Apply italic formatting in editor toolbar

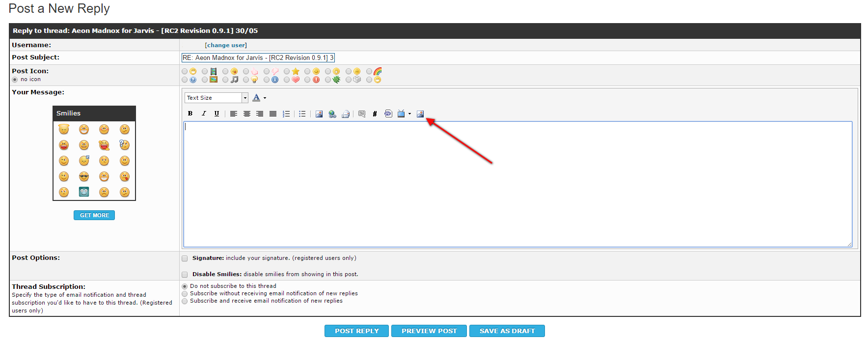(x=204, y=113)
